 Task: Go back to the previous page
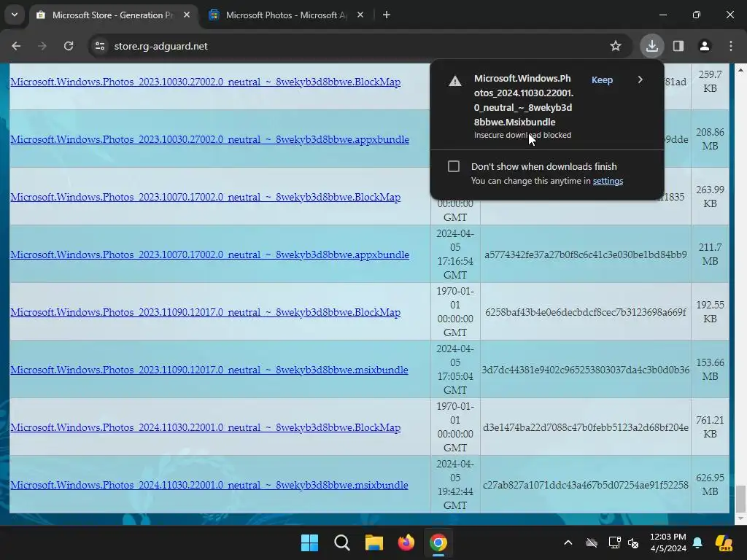pos(16,46)
